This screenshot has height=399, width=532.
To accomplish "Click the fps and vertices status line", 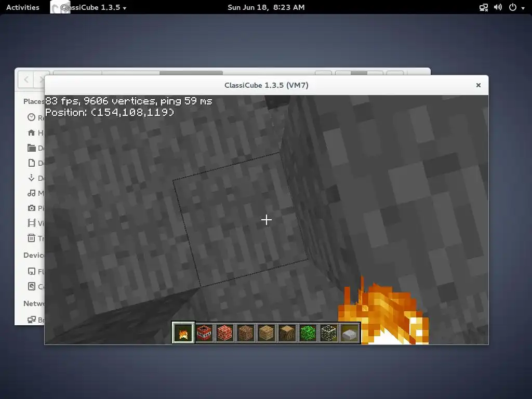I will point(129,101).
